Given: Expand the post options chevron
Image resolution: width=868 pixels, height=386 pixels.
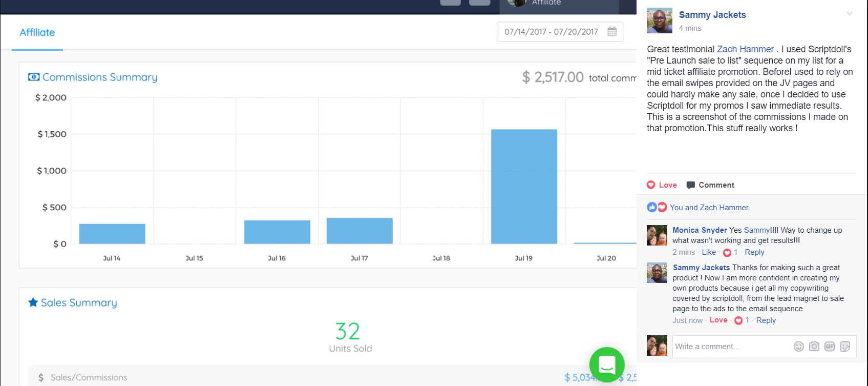Looking at the screenshot, I should coord(850,14).
